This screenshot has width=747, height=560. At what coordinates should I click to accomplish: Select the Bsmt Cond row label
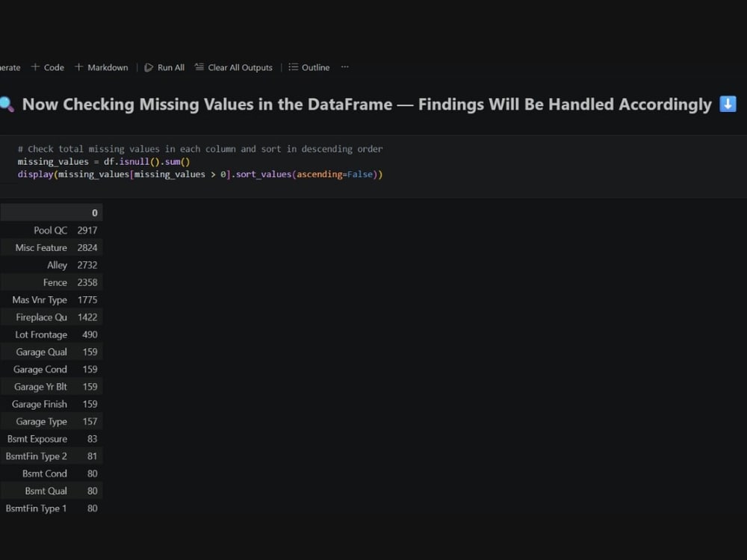point(45,474)
